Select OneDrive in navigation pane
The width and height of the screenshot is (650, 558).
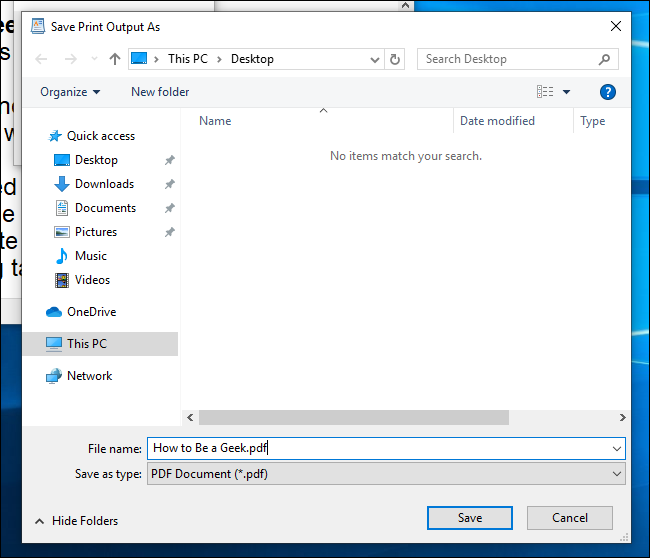91,312
